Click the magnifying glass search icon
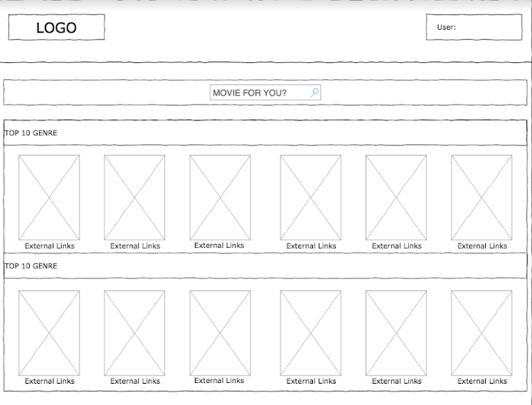Viewport: 532px width, 405px height. [x=315, y=93]
